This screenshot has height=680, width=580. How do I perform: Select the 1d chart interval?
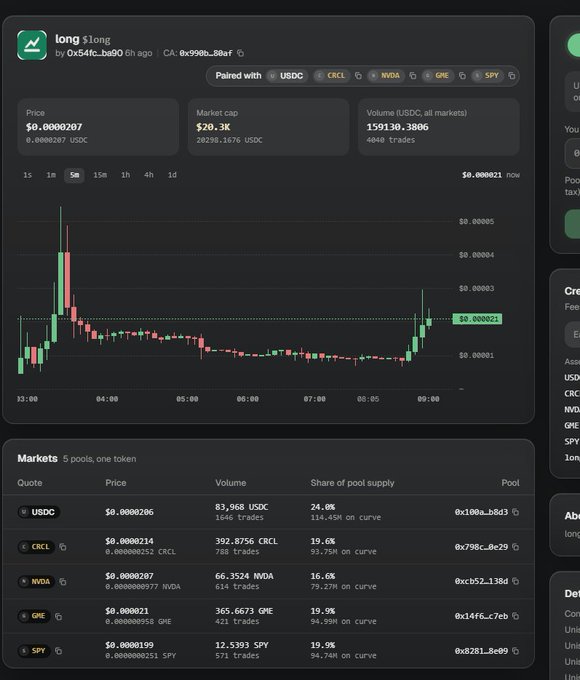click(172, 175)
